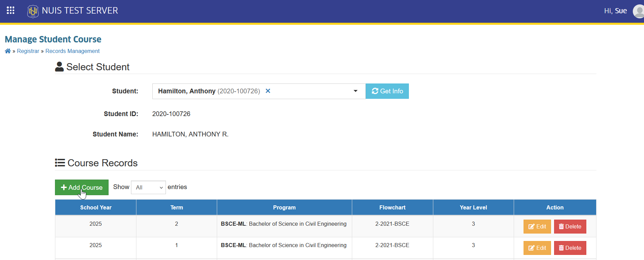The height and width of the screenshot is (260, 644).
Task: Open the Registrar breadcrumb link
Action: 28,51
